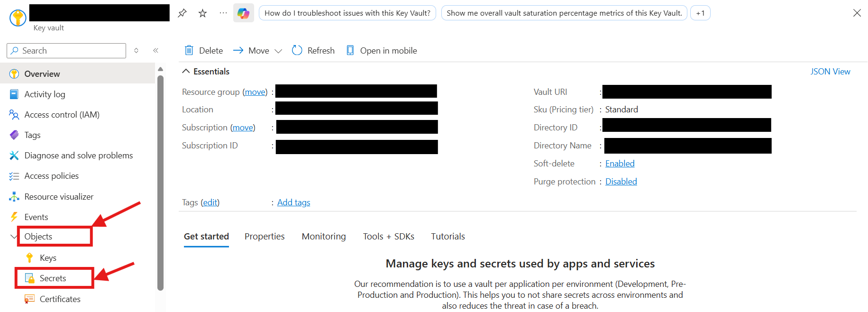Screen dimensions: 868x312
Task: Open the more options ellipsis menu
Action: 223,13
